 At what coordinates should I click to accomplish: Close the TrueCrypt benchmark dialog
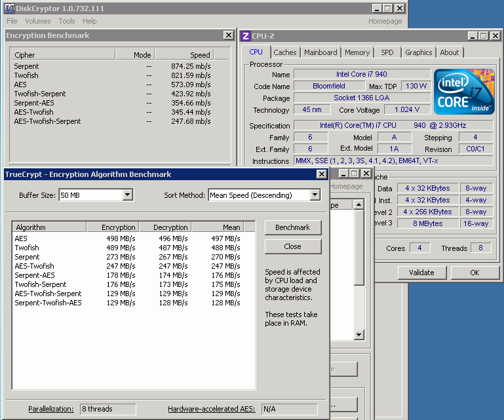click(x=321, y=174)
